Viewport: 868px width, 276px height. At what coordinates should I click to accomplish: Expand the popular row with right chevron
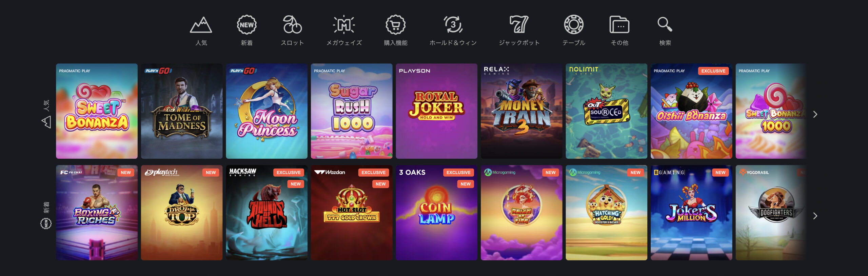(x=815, y=115)
